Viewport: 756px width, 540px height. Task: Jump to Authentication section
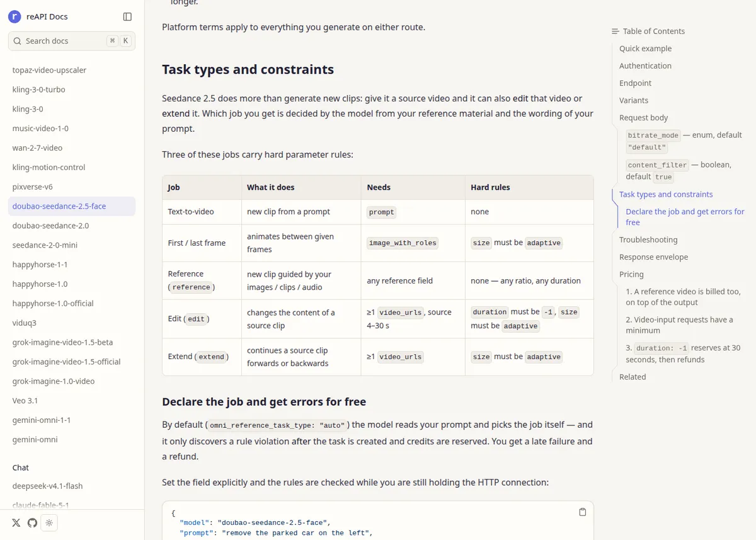(646, 66)
